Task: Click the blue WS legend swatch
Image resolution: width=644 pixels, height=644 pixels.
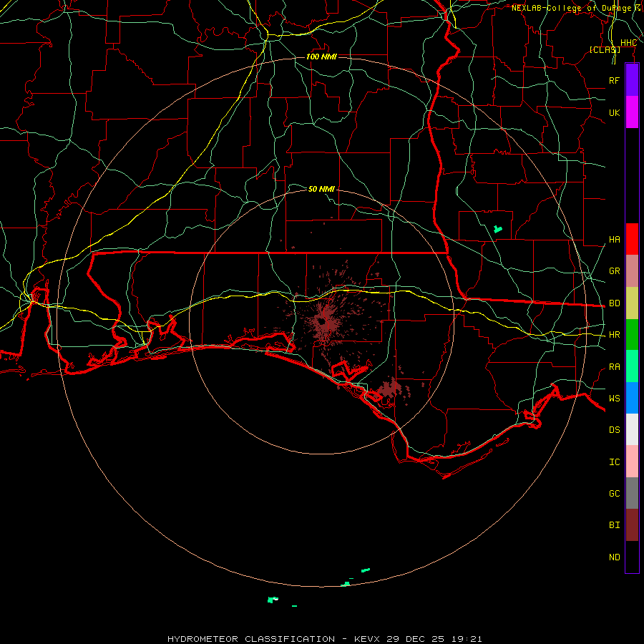Action: 632,398
